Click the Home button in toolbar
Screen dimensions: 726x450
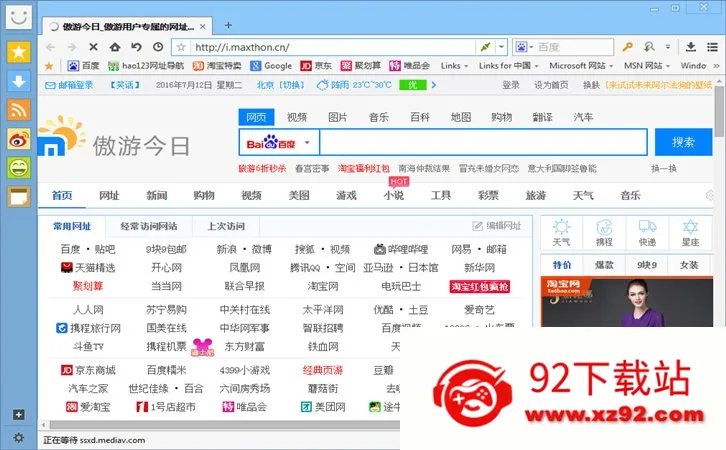tap(115, 47)
